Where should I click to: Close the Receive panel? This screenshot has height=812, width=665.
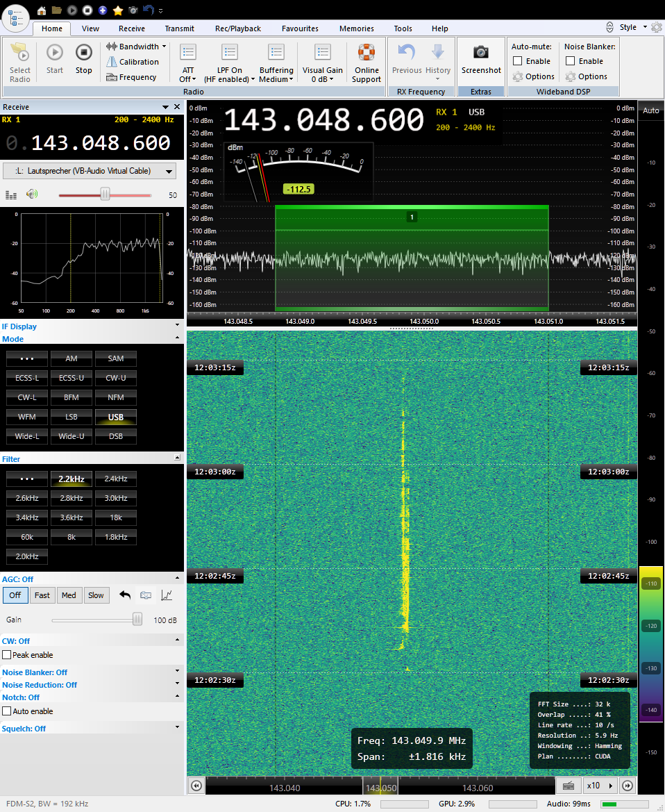click(x=177, y=107)
